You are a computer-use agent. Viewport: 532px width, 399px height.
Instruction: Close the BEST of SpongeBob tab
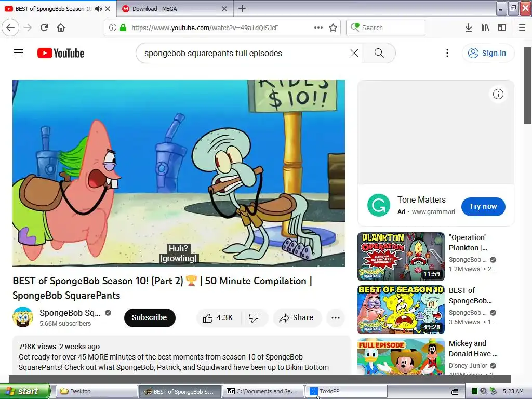(x=108, y=9)
